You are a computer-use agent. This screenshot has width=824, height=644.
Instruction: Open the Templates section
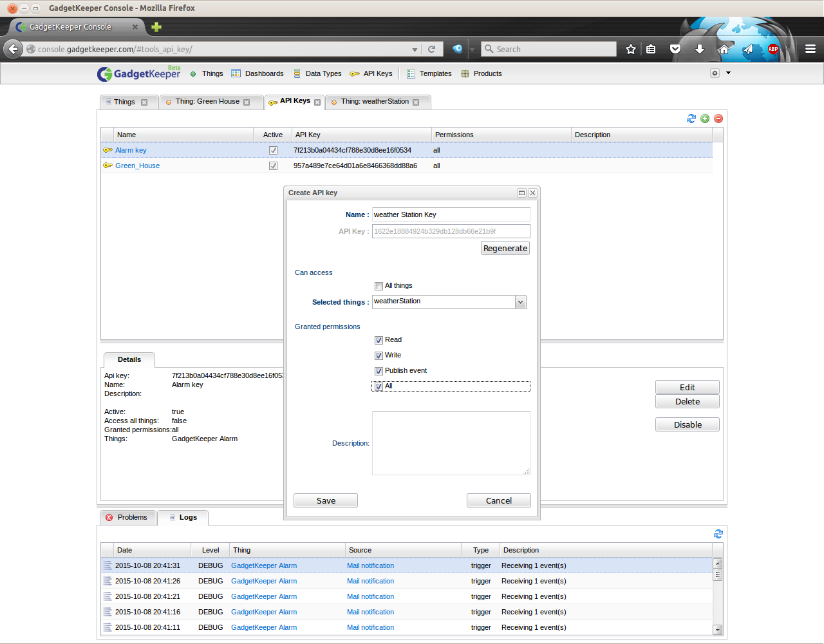[x=435, y=73]
